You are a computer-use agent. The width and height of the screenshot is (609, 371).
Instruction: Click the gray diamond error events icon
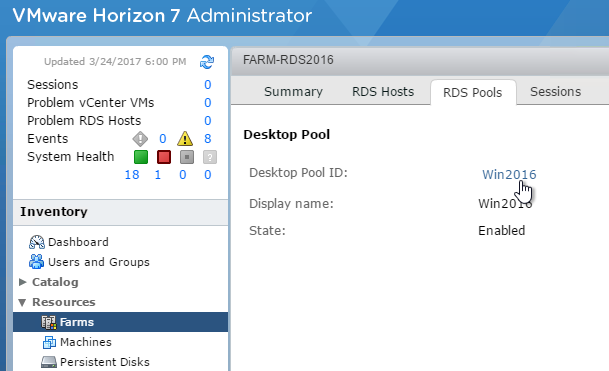coord(140,139)
